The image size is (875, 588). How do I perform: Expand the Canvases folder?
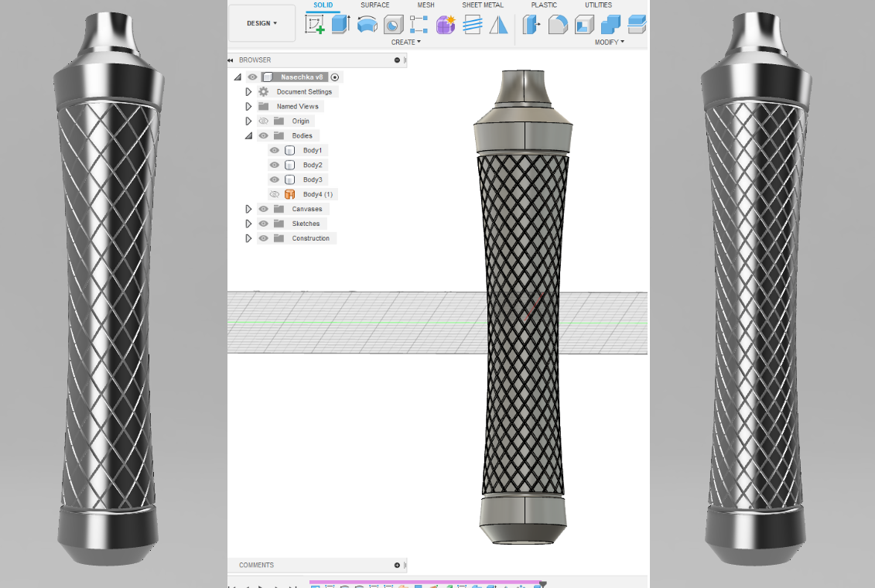pos(248,209)
